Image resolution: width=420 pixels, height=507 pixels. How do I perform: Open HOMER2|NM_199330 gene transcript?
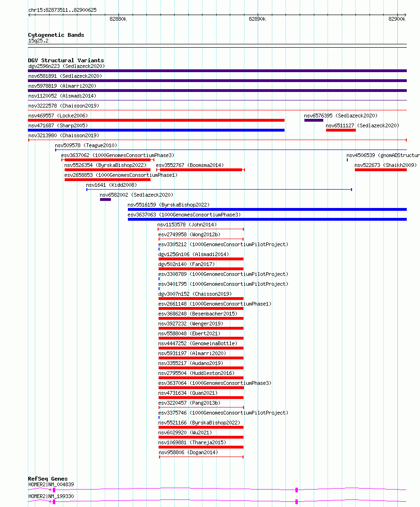coord(51,496)
